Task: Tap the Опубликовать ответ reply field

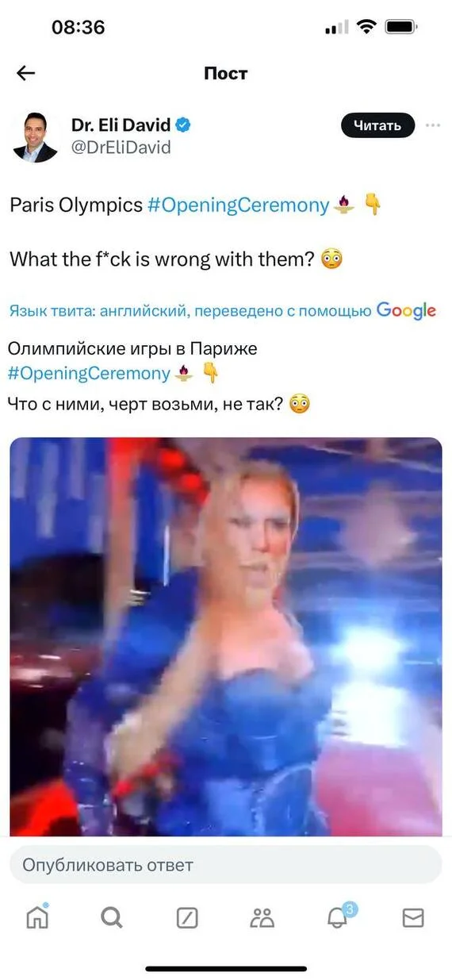Action: pos(225,865)
